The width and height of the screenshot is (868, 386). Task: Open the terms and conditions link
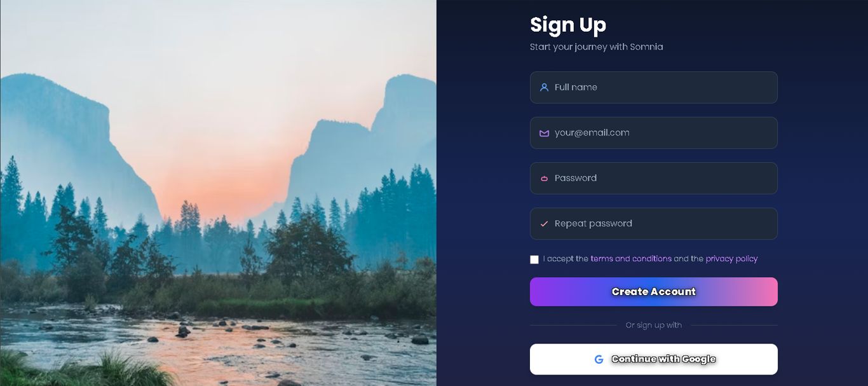point(631,259)
